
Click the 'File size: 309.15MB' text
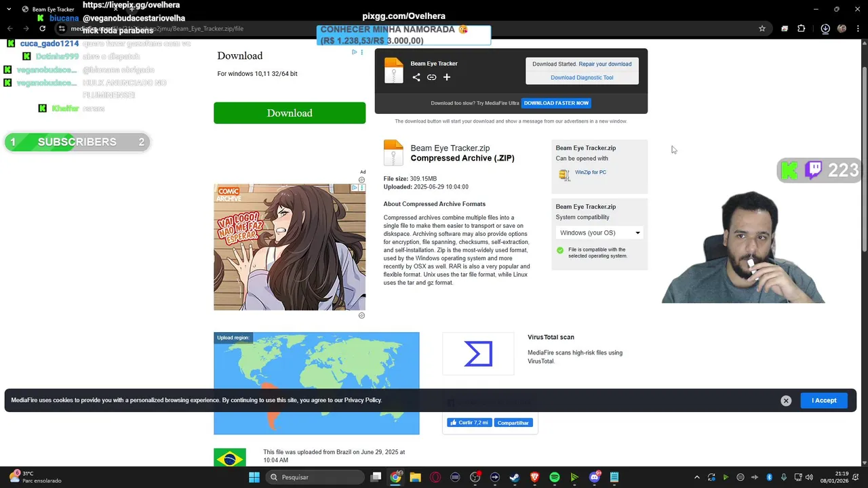410,179
